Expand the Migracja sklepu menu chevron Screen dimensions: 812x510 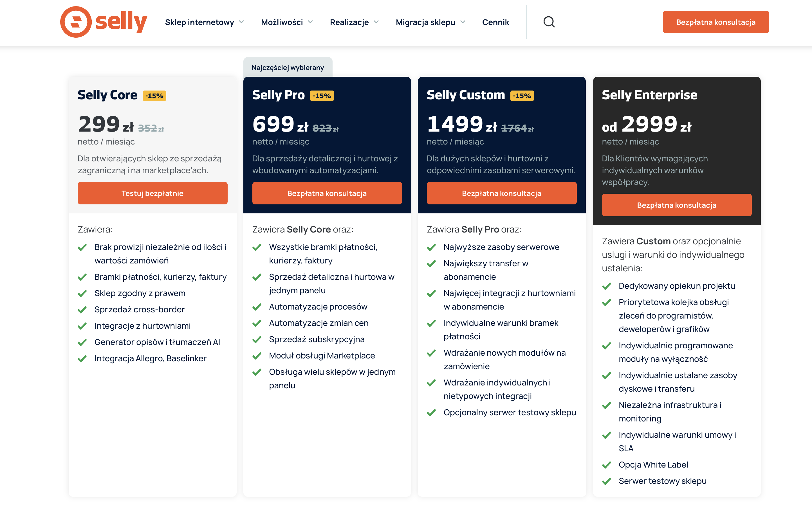click(x=463, y=22)
